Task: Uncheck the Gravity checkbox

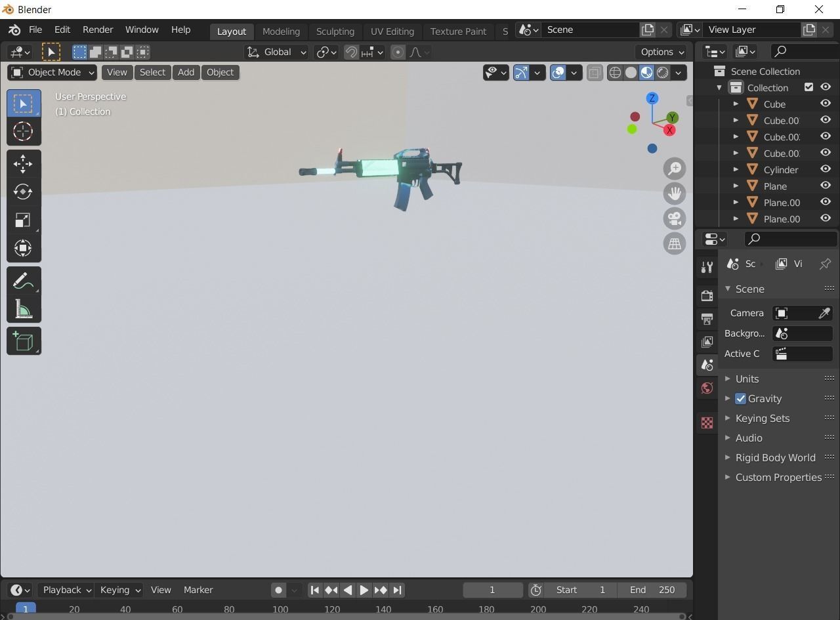Action: (740, 398)
